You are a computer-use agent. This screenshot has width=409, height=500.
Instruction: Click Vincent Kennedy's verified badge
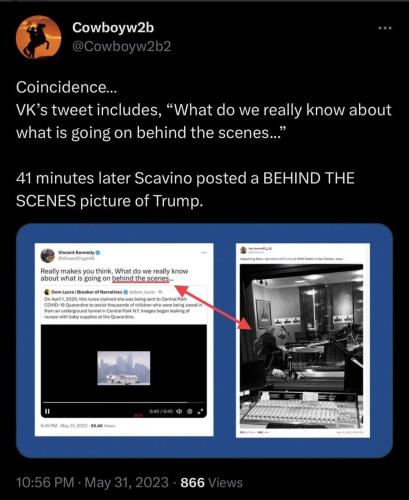tap(98, 253)
